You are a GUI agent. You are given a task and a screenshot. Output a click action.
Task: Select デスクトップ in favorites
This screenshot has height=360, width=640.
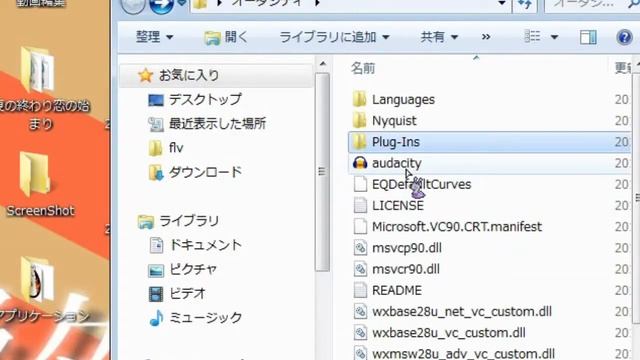click(x=205, y=100)
